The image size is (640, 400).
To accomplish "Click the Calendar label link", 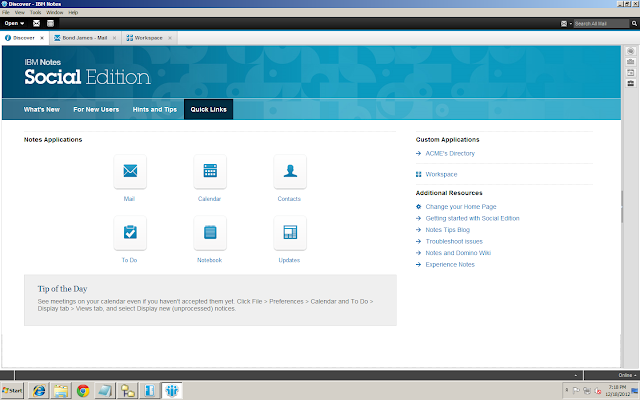I will tap(209, 199).
